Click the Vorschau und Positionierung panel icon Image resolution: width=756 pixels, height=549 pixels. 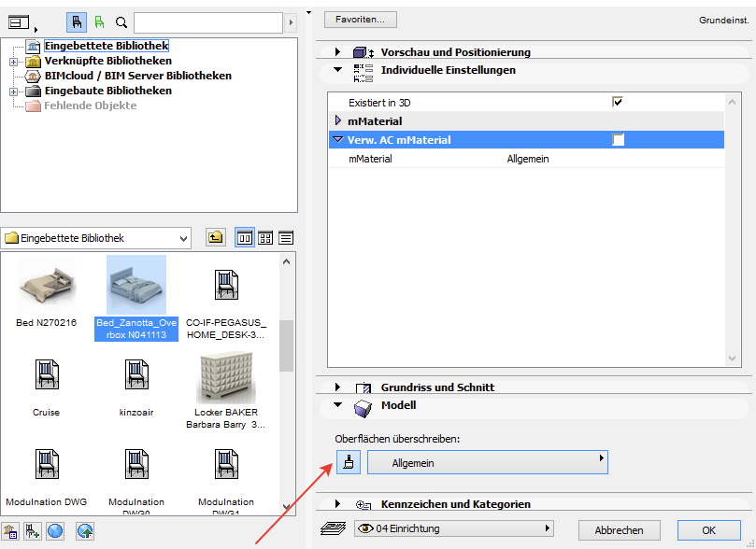tap(364, 52)
